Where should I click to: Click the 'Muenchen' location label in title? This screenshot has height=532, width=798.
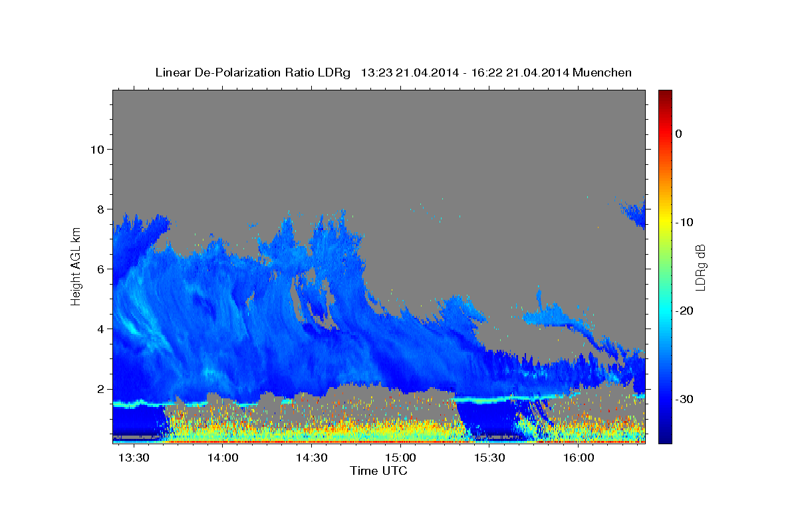[604, 72]
